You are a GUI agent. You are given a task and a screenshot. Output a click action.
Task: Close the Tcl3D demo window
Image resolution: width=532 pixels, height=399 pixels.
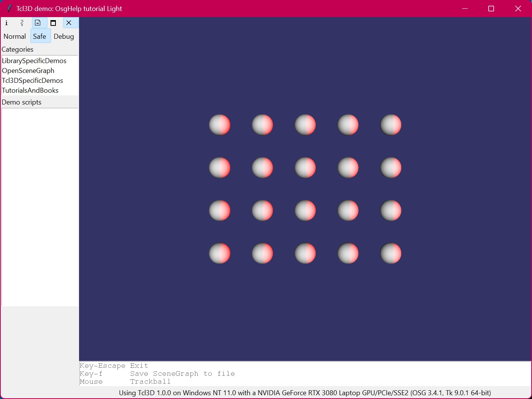coord(518,8)
